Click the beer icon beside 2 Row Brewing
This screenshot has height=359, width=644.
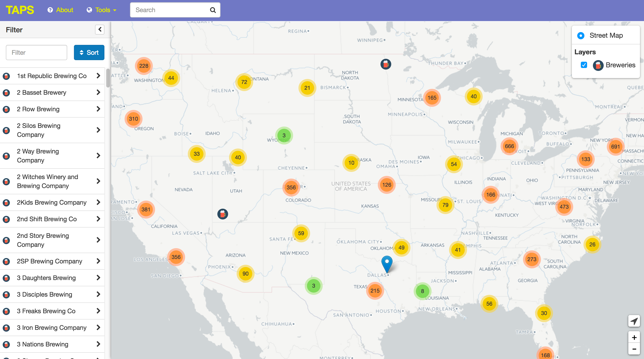coord(6,109)
